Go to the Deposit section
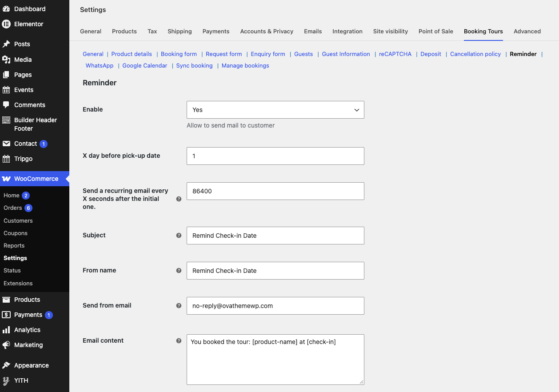559x392 pixels. click(431, 54)
